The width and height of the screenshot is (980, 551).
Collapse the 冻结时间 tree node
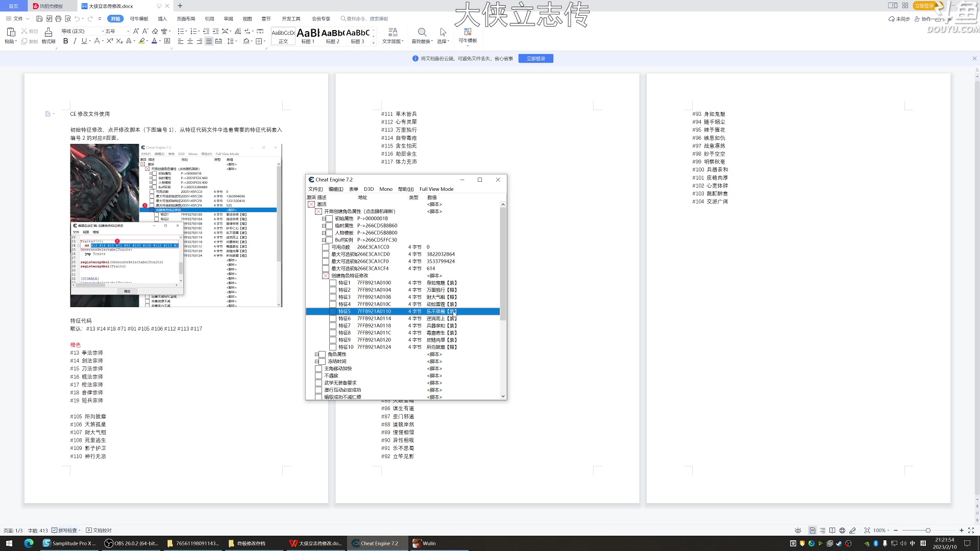(x=316, y=362)
